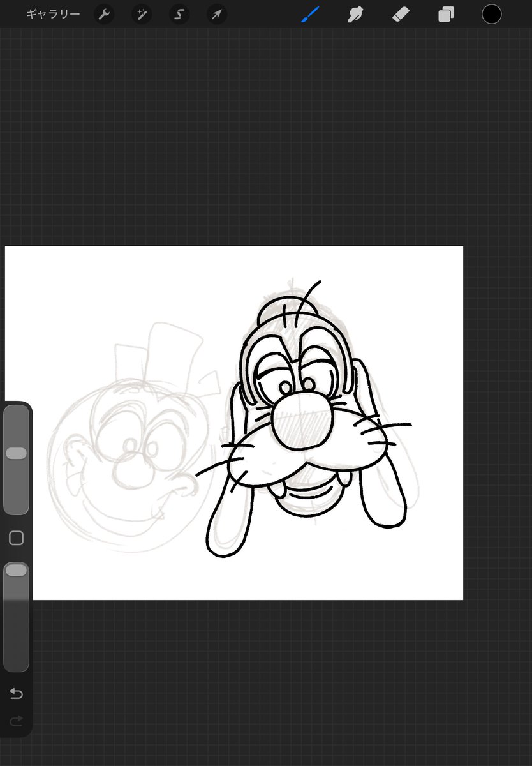The image size is (532, 766).
Task: Activate the Selection S tool
Action: [x=179, y=14]
